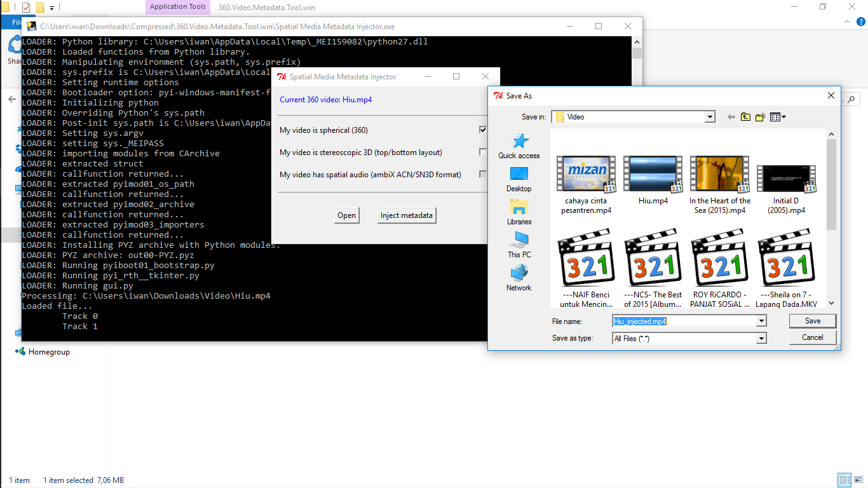Click the Inject metadata button
The width and height of the screenshot is (868, 488).
click(406, 215)
